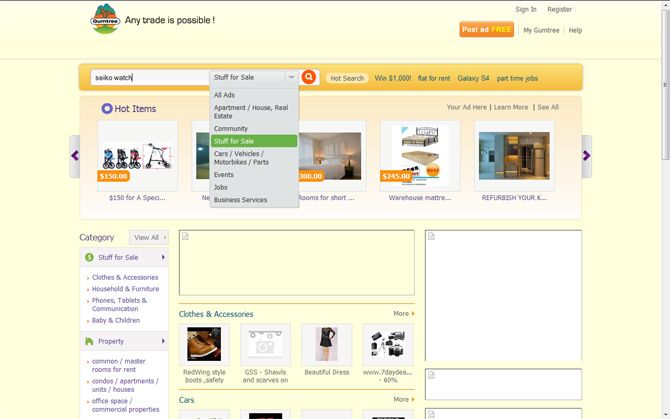Open Clothes & Accessories sidebar link
Image resolution: width=670 pixels, height=419 pixels.
tap(125, 277)
